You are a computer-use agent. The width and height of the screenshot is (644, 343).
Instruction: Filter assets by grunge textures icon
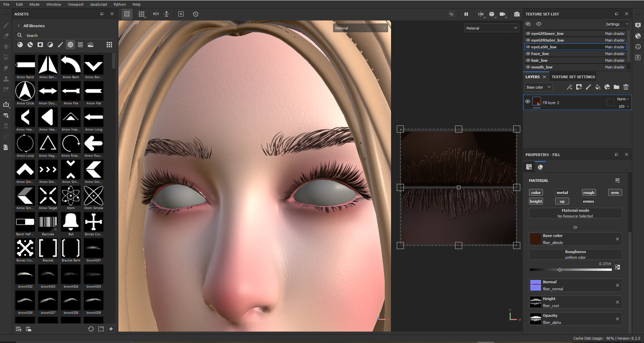point(80,45)
